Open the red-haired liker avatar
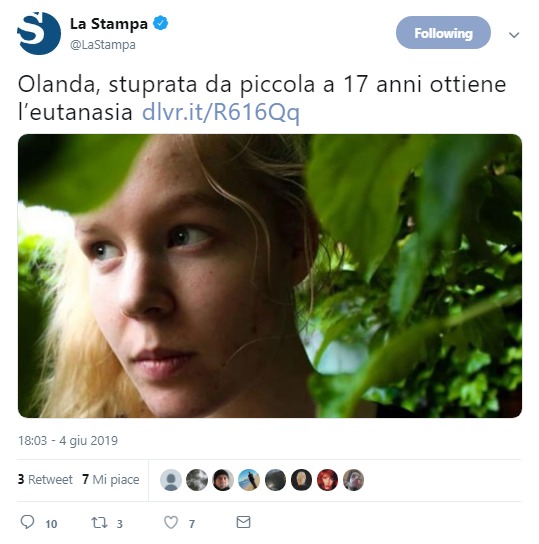The width and height of the screenshot is (539, 544). [327, 480]
